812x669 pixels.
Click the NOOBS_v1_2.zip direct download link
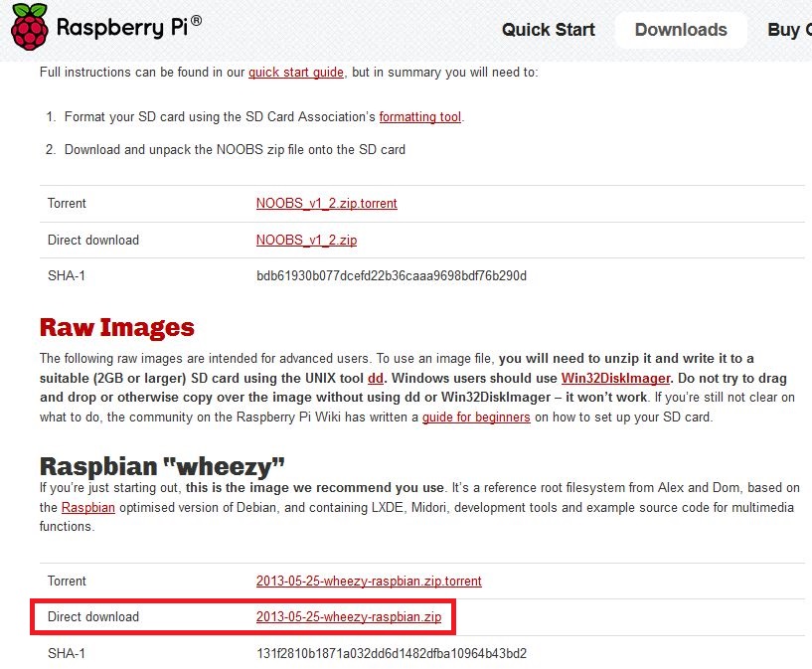coord(306,241)
